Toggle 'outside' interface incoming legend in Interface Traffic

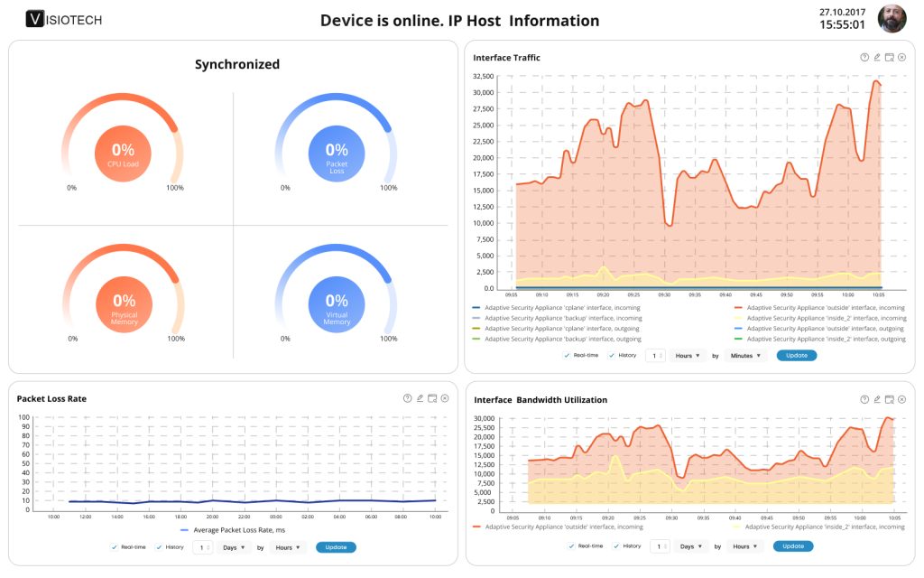[x=821, y=308]
